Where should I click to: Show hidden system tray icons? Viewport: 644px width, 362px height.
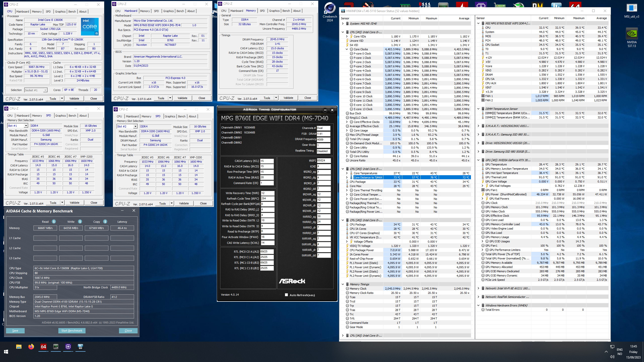[x=606, y=352]
